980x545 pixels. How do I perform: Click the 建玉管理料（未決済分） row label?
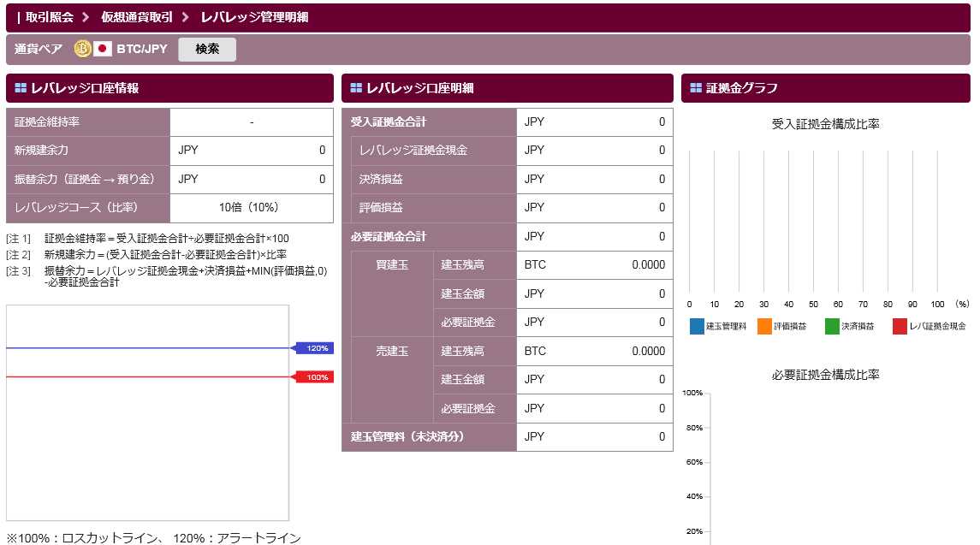tap(407, 437)
